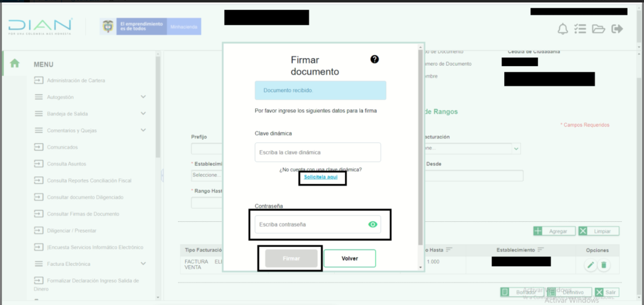This screenshot has height=305, width=644.
Task: Click the open folder icon in header
Action: tap(598, 29)
